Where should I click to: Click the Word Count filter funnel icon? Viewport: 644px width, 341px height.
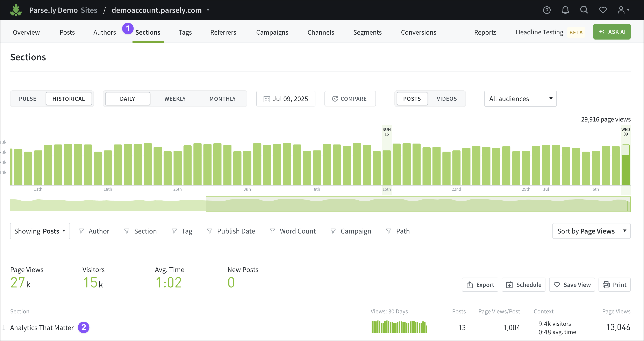pos(272,231)
